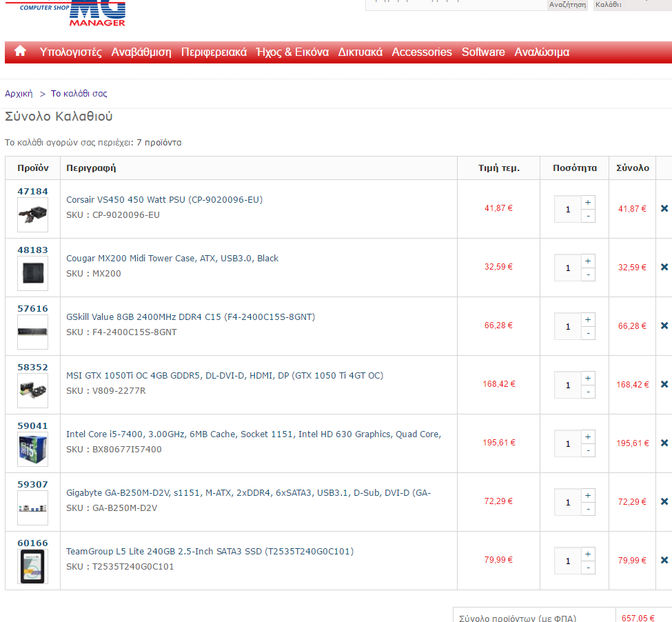Open the Accessories menu
This screenshot has height=622, width=672.
pyautogui.click(x=422, y=52)
